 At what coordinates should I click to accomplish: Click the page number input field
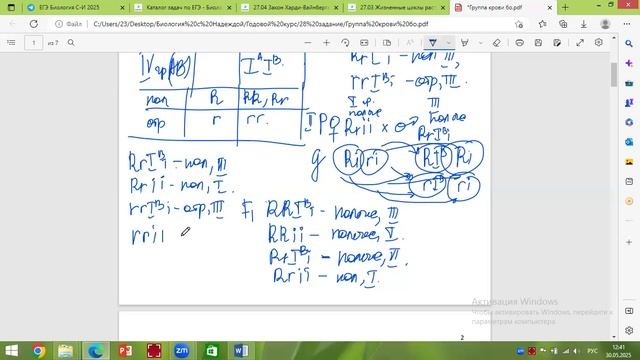point(33,42)
